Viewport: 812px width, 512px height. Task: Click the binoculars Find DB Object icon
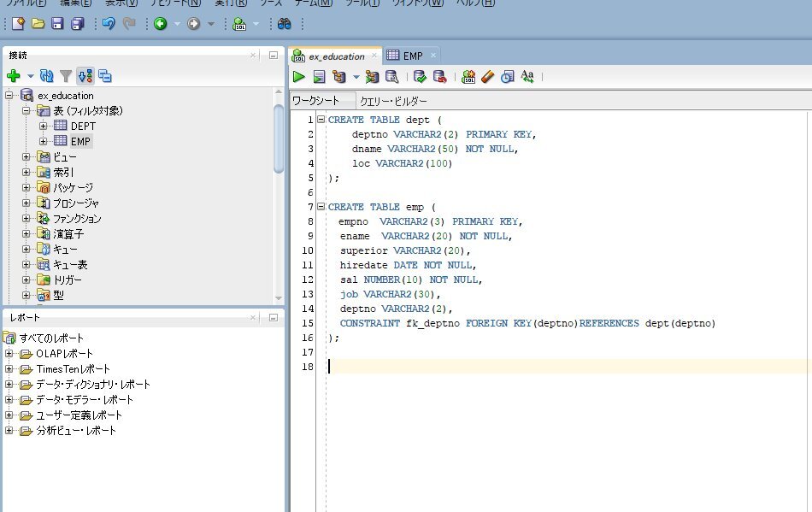point(284,24)
